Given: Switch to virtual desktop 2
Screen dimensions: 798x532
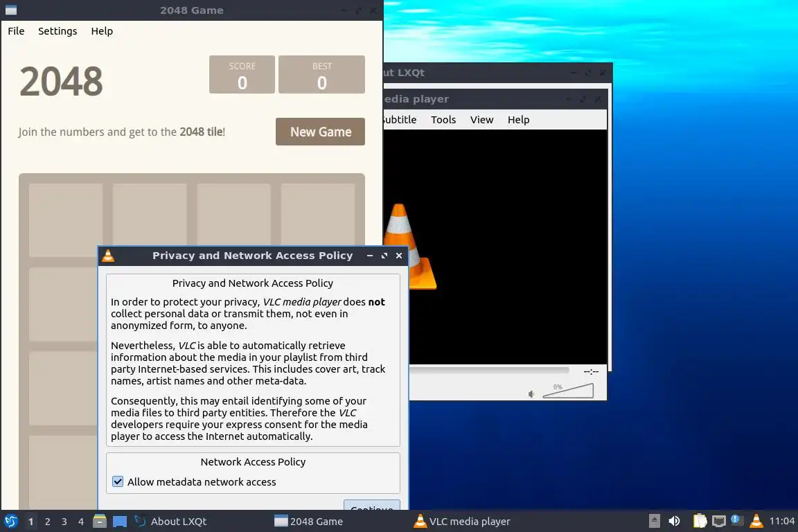Looking at the screenshot, I should [47, 522].
